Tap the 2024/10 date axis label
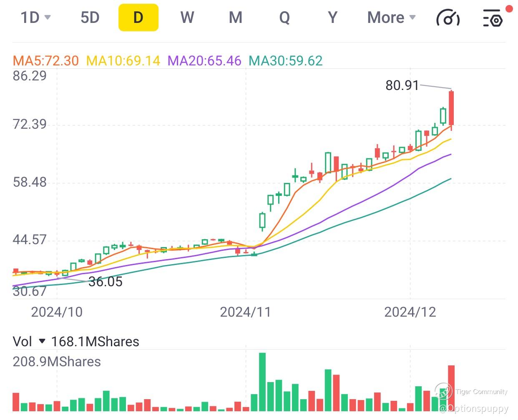 point(57,312)
